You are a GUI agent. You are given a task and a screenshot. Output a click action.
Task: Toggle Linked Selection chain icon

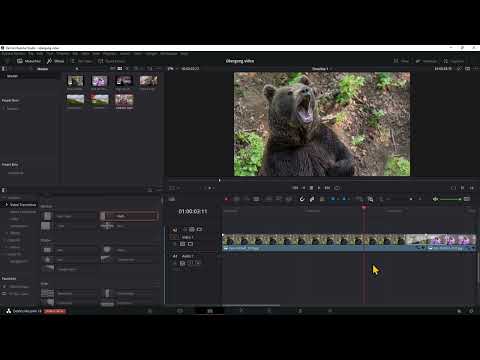(312, 199)
